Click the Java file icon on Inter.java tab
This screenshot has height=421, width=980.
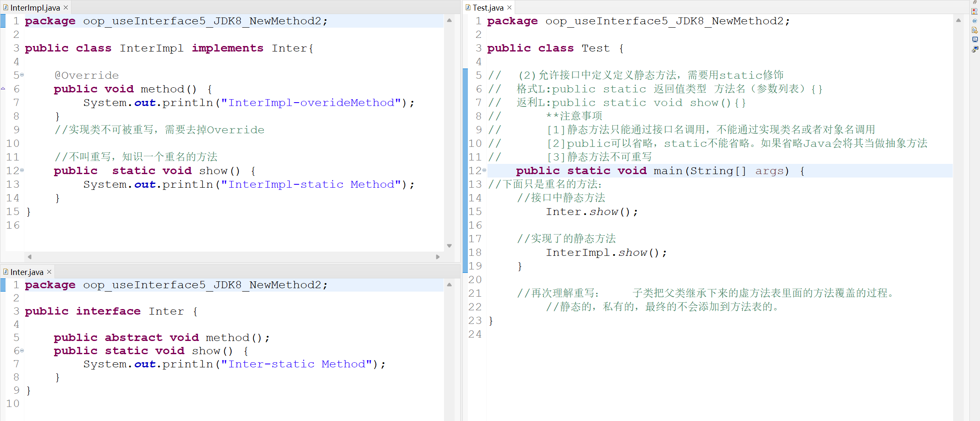coord(6,272)
